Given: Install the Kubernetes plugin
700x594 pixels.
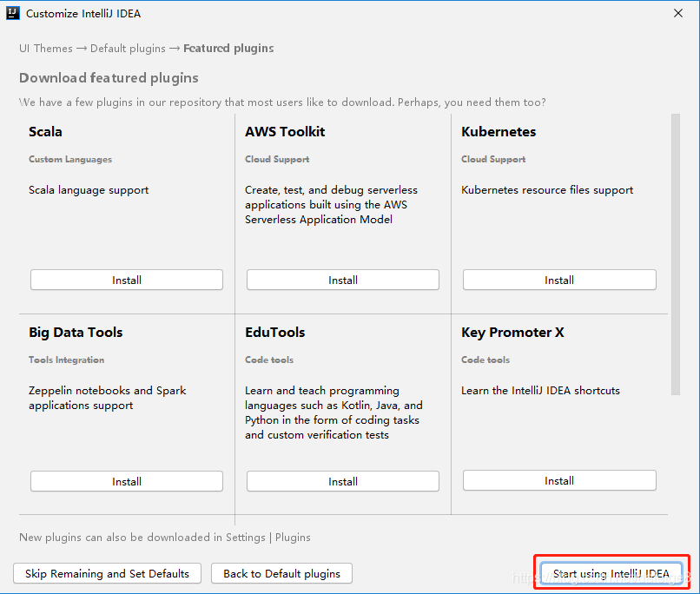Looking at the screenshot, I should click(558, 279).
